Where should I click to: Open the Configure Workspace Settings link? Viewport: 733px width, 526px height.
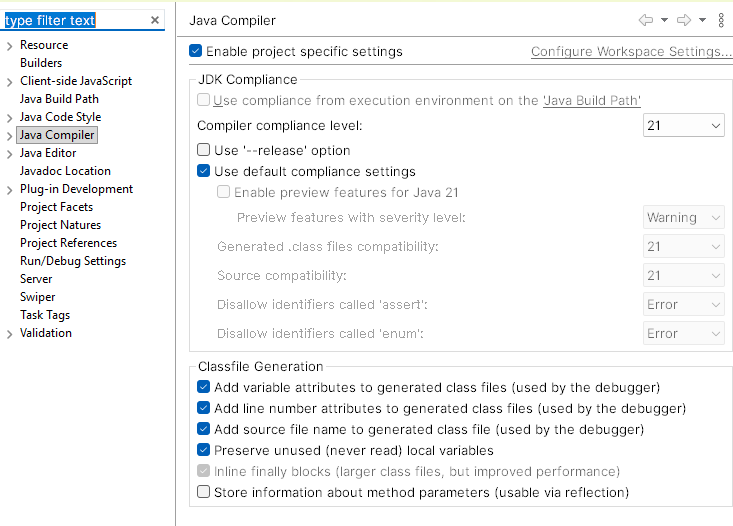click(631, 51)
